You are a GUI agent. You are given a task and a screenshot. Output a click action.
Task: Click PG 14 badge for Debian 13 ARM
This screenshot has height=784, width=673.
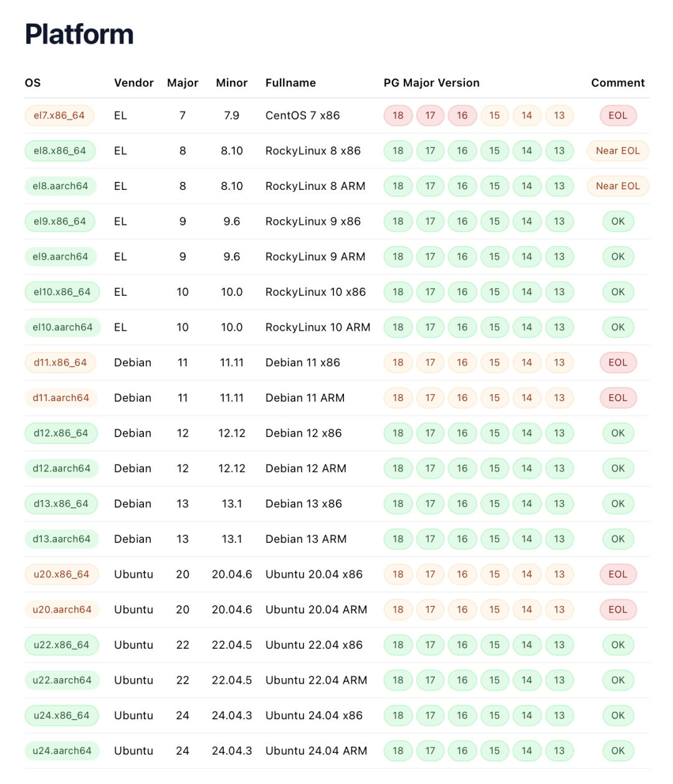(x=527, y=539)
